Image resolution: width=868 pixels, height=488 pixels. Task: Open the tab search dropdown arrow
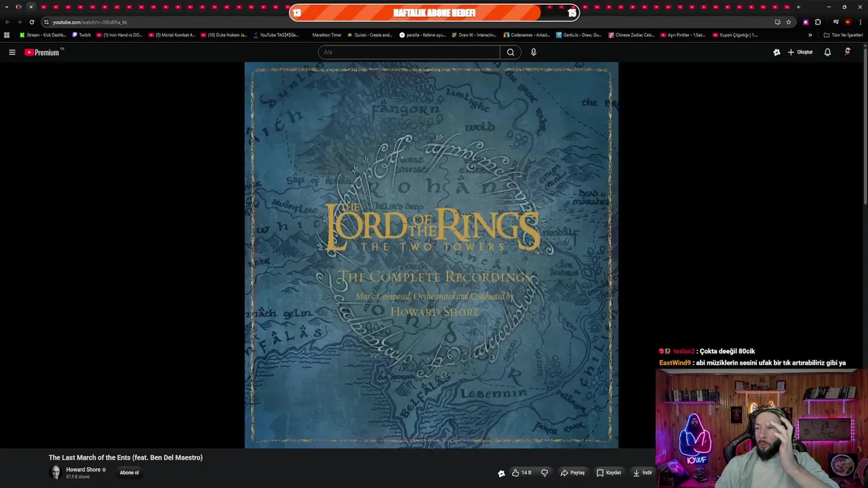7,7
